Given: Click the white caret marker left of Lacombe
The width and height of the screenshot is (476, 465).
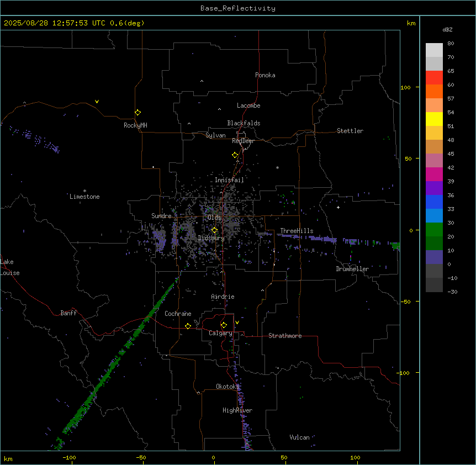Looking at the screenshot, I should click(x=219, y=109).
